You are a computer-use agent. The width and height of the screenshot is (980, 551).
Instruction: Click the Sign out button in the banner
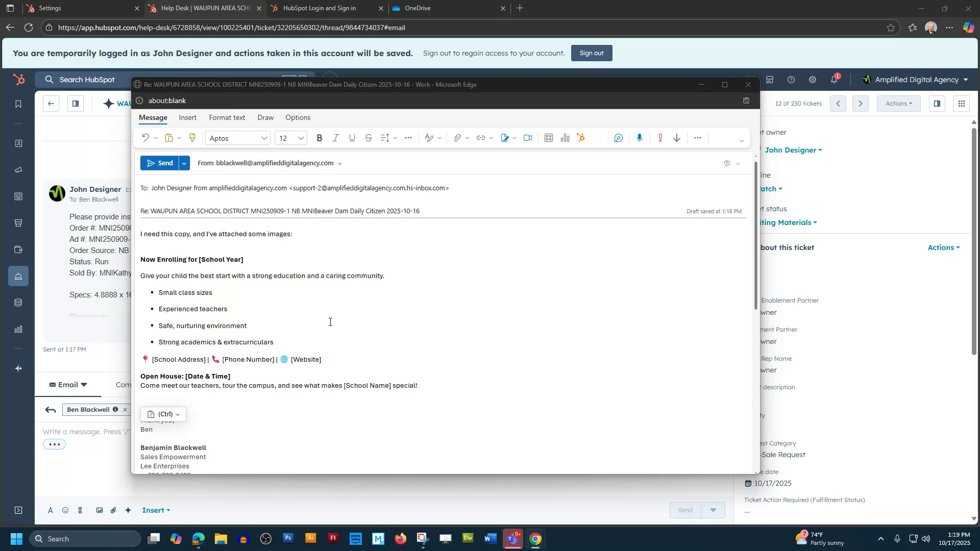tap(592, 53)
